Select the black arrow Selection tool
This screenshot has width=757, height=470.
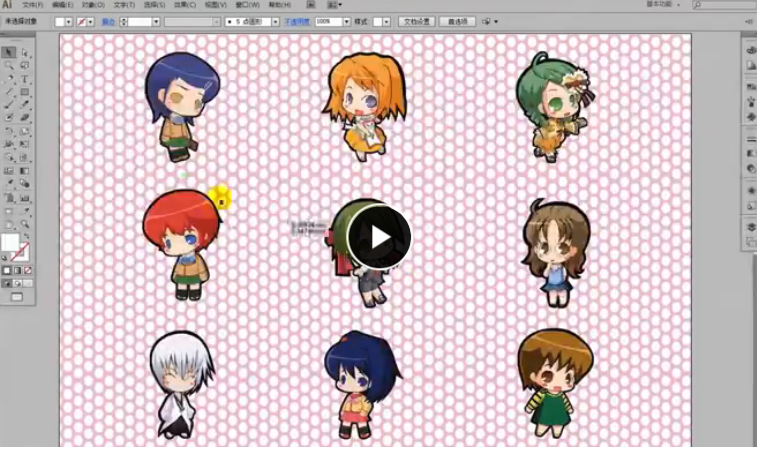click(x=9, y=53)
